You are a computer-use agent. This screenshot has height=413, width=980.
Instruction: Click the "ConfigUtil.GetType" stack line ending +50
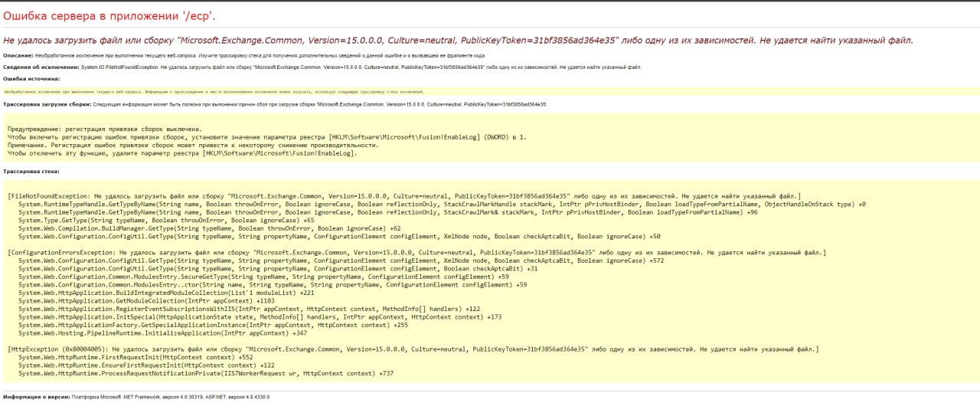point(339,237)
